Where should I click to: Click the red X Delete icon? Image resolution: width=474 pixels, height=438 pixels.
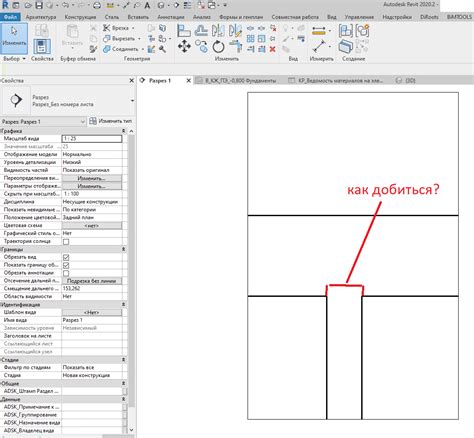pos(272,49)
